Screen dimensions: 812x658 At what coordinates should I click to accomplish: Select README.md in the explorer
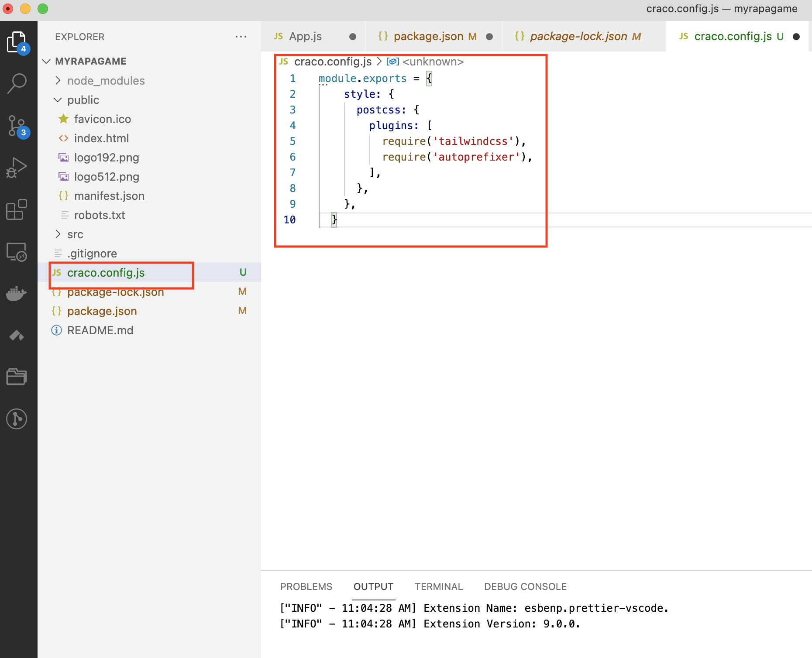(100, 330)
